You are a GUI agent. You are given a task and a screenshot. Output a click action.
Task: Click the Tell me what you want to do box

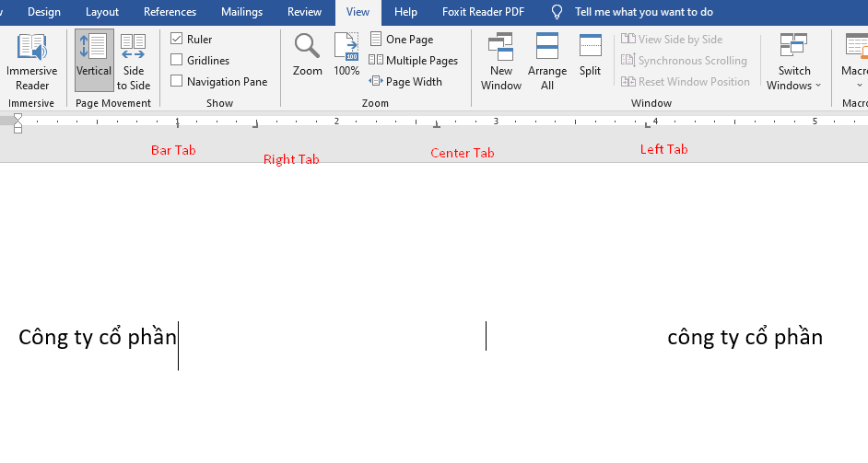[x=644, y=12]
